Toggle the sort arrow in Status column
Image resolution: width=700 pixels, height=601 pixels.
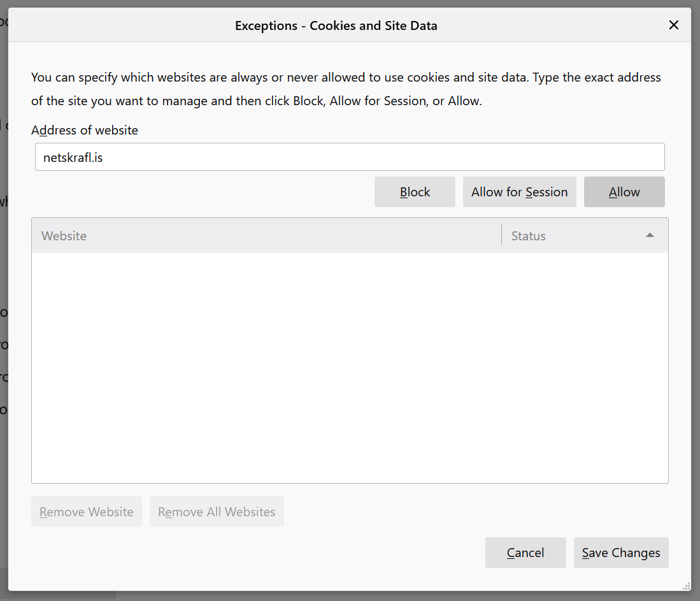(x=650, y=235)
